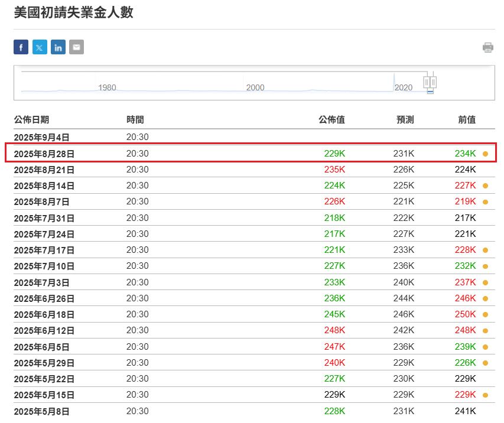Select the highlighted 2025年8月28日 row date

pyautogui.click(x=44, y=154)
